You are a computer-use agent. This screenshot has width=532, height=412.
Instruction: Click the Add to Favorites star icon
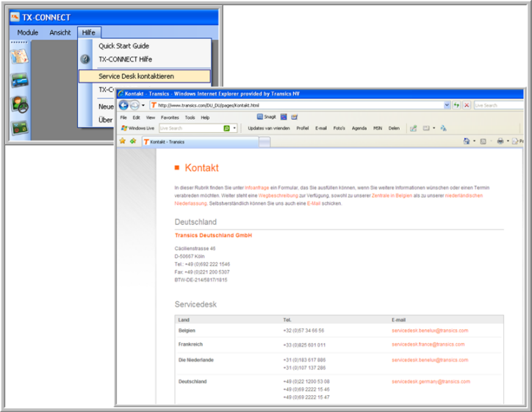(x=133, y=141)
